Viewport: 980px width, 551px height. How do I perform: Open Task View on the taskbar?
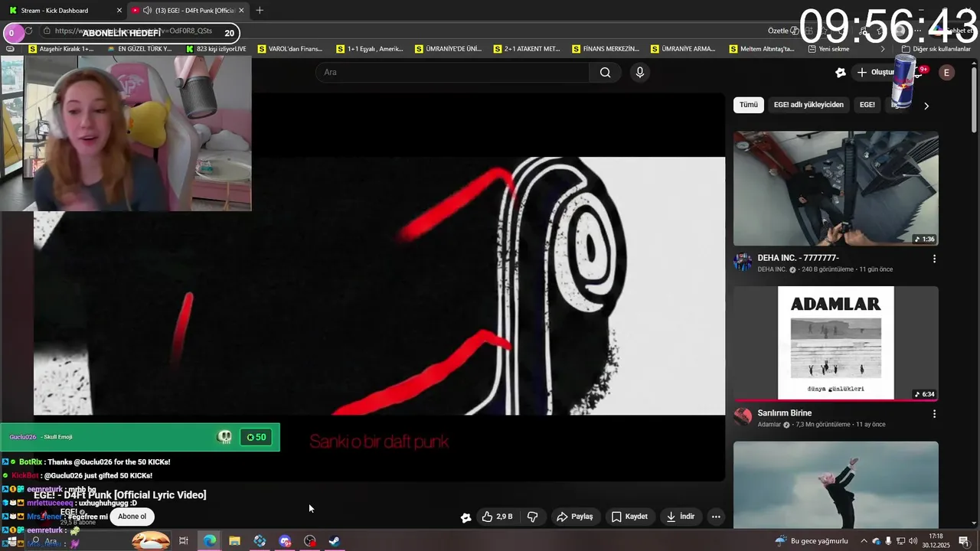(x=184, y=541)
